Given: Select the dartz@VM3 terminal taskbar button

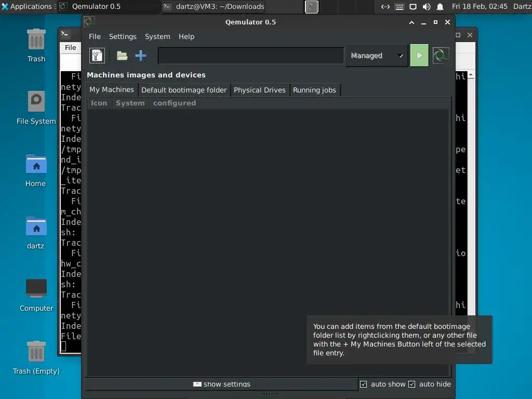Looking at the screenshot, I should point(214,6).
